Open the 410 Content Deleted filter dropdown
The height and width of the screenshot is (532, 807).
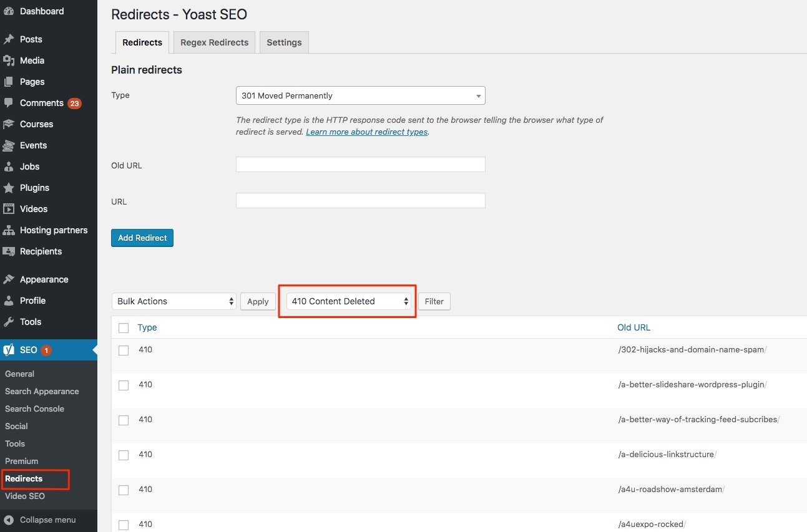[348, 301]
